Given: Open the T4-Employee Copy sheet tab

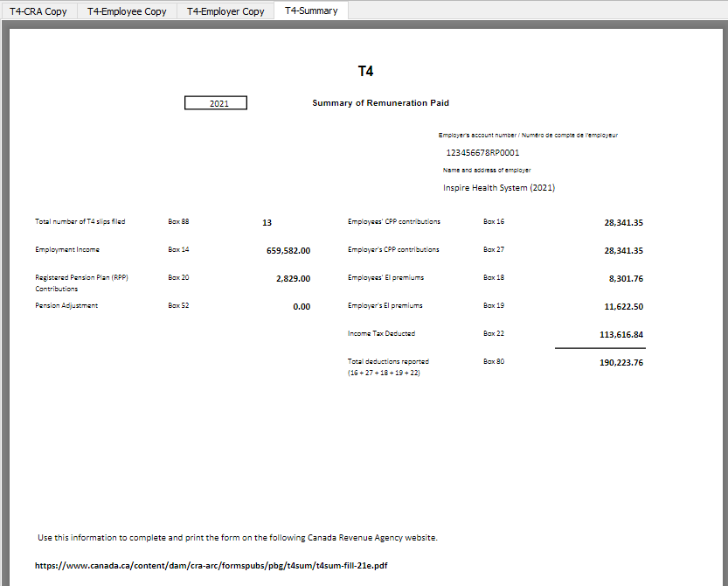Looking at the screenshot, I should coord(126,11).
